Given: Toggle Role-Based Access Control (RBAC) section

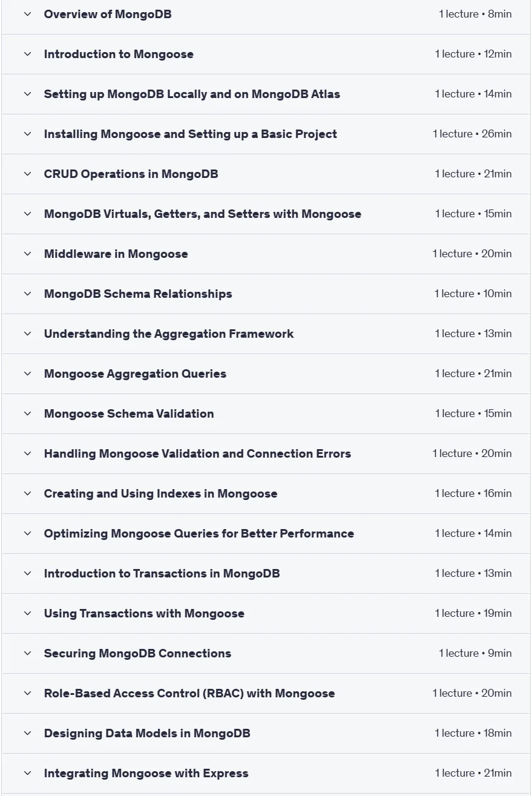Looking at the screenshot, I should (266, 693).
